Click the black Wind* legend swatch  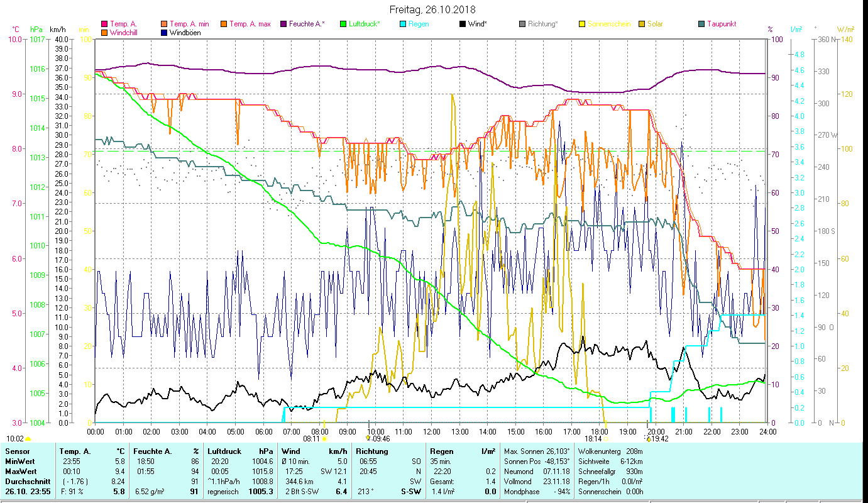(462, 24)
